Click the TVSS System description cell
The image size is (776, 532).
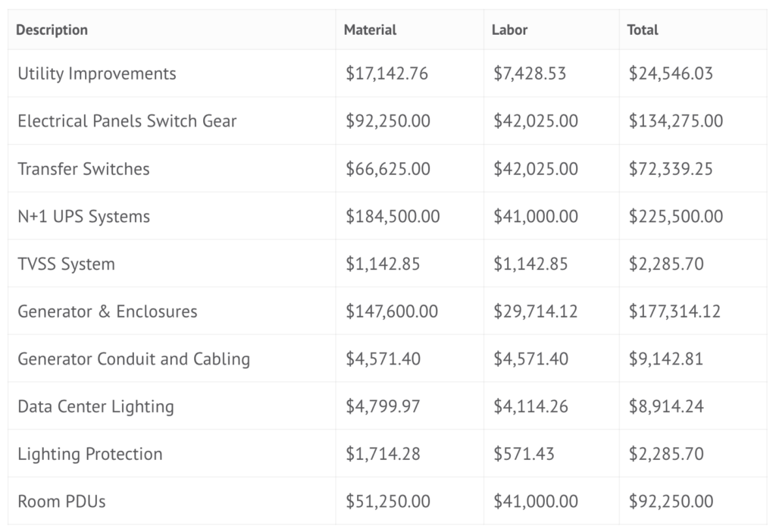coord(66,264)
